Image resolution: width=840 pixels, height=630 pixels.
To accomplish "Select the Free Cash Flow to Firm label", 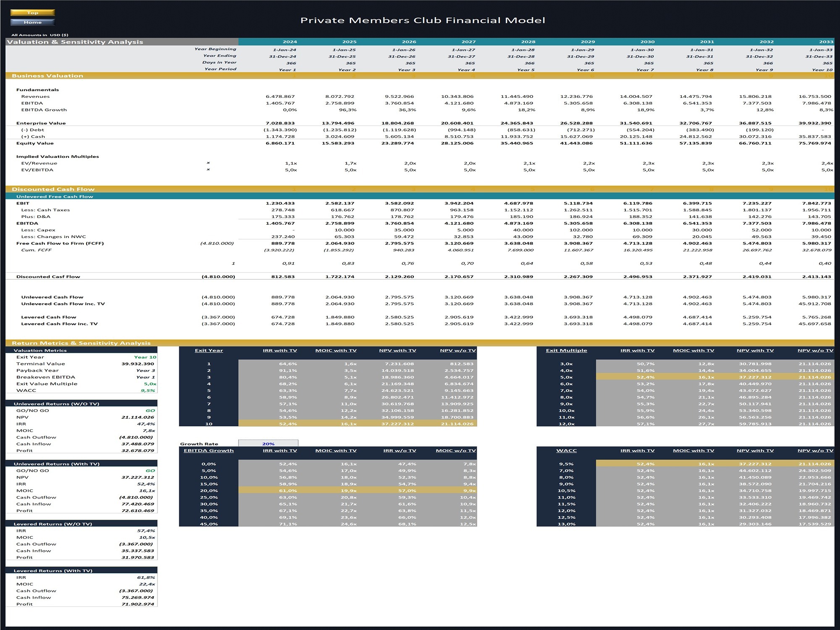I will [x=60, y=243].
